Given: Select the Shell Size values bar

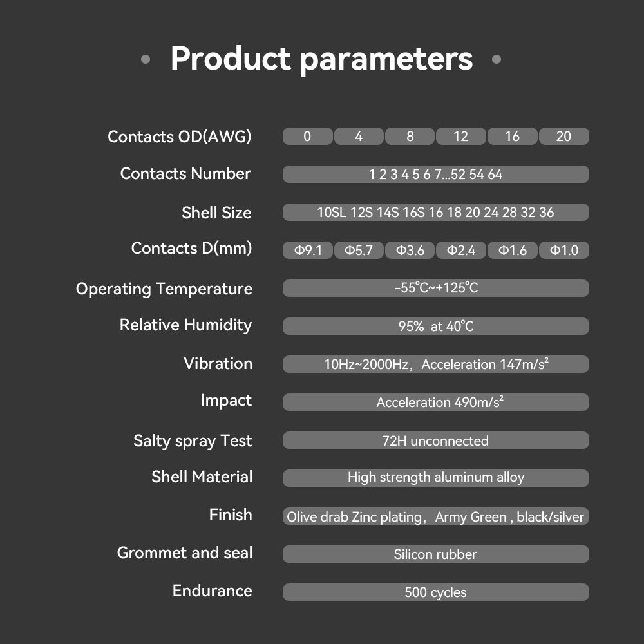Looking at the screenshot, I should pos(435,213).
